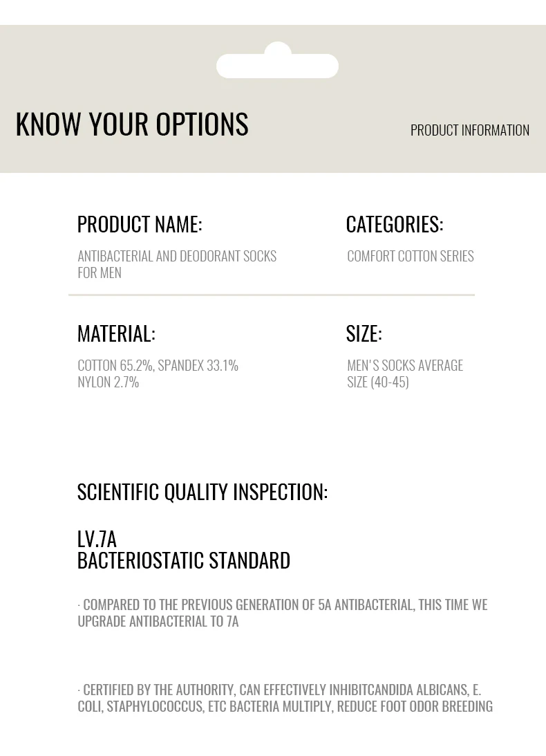
Task: Click the BACTERIOSTATIC STANDARD heading
Action: click(x=184, y=560)
